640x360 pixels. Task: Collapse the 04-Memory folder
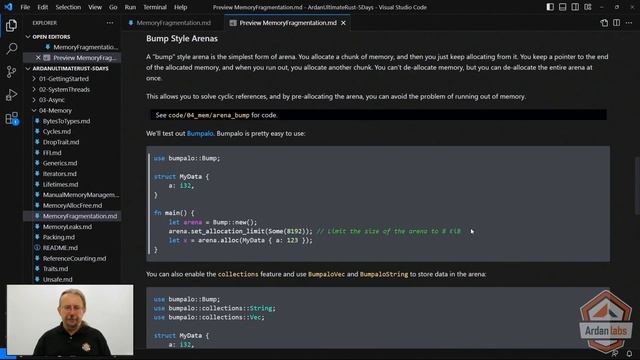click(x=55, y=110)
